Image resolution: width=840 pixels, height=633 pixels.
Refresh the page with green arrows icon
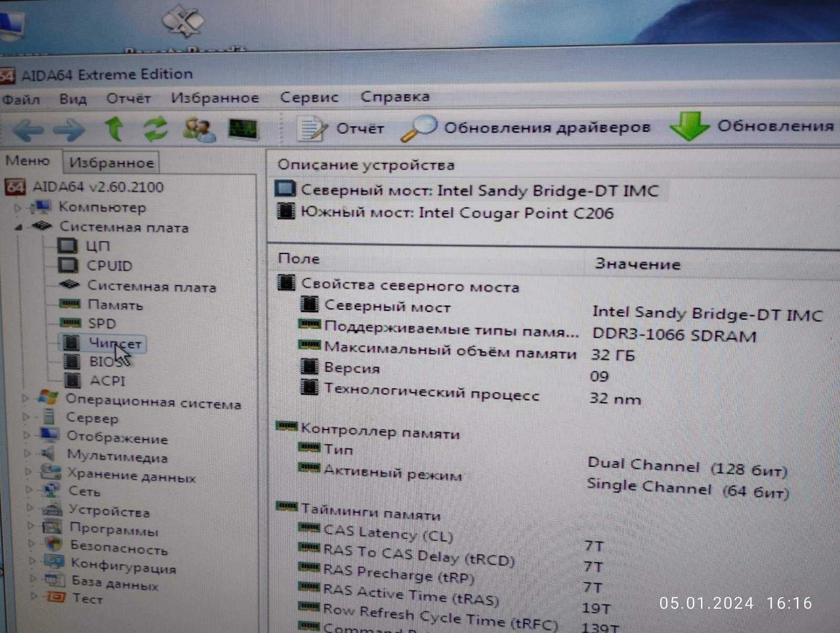pyautogui.click(x=156, y=129)
